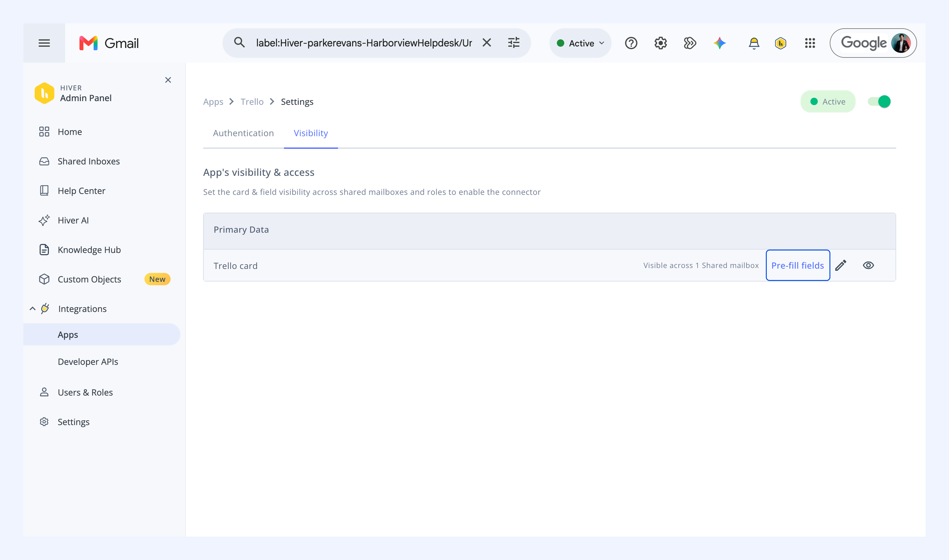The width and height of the screenshot is (949, 560).
Task: Click the Integrations plug icon
Action: pos(45,308)
